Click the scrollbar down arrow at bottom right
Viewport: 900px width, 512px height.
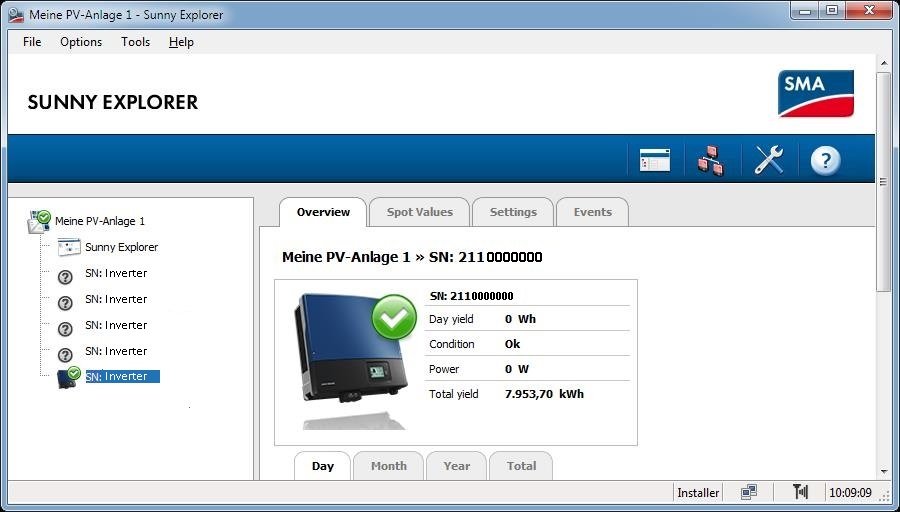885,472
